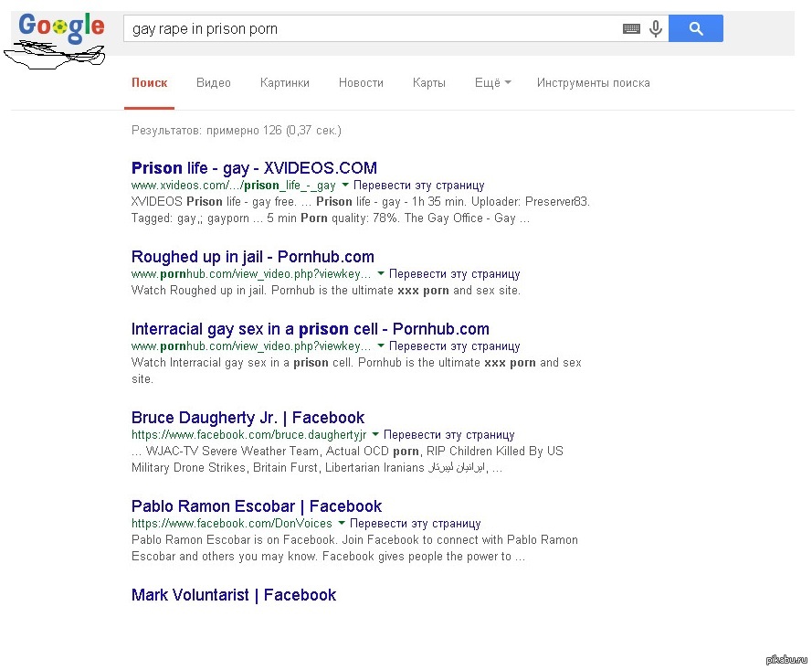The image size is (812, 670).
Task: Expand arrow beside DonVoices Facebook URL
Action: tap(342, 523)
